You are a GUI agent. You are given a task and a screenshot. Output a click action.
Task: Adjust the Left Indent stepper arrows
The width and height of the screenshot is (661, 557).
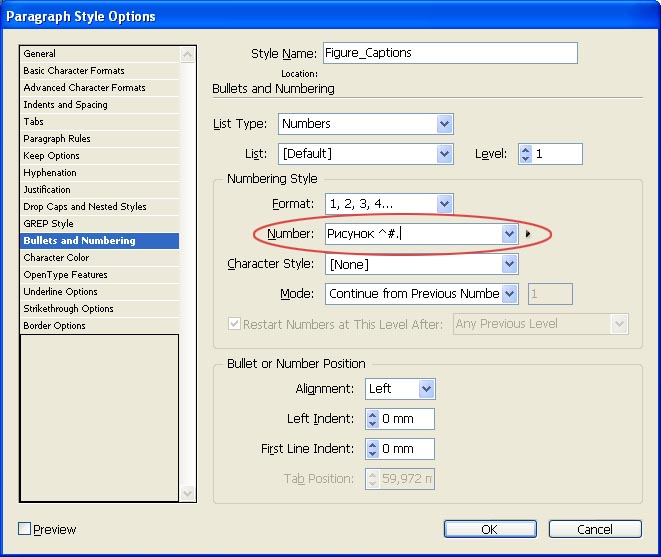click(372, 419)
